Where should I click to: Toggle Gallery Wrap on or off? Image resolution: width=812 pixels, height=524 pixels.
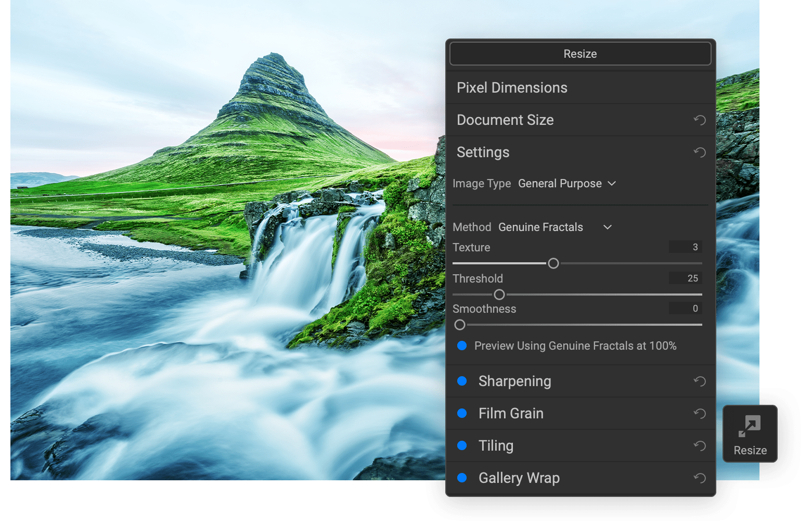462,478
